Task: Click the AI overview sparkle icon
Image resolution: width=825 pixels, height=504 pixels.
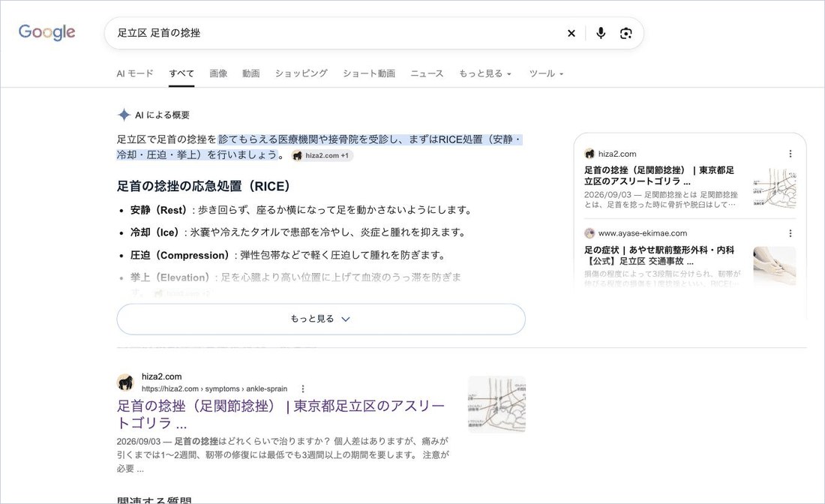Action: pyautogui.click(x=124, y=115)
